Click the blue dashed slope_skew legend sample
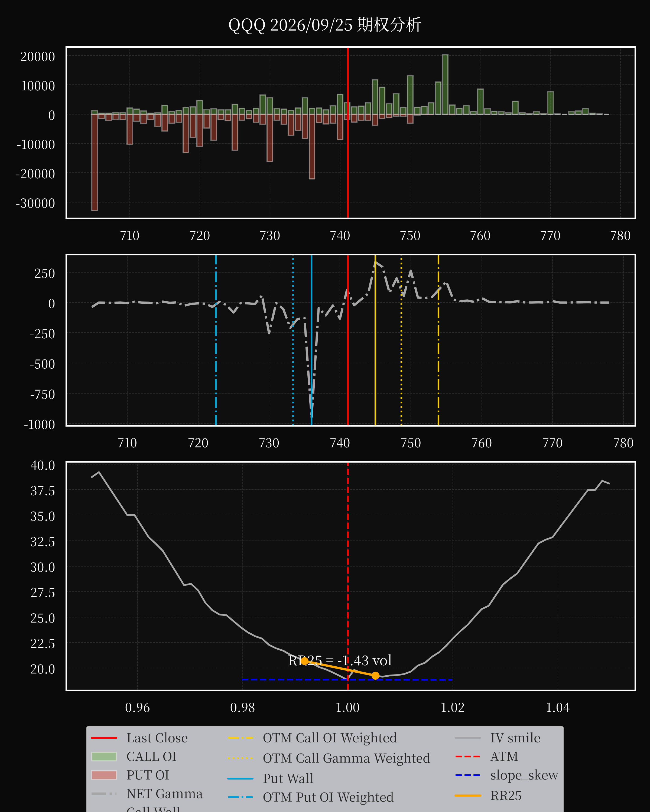The image size is (650, 812). tap(468, 775)
